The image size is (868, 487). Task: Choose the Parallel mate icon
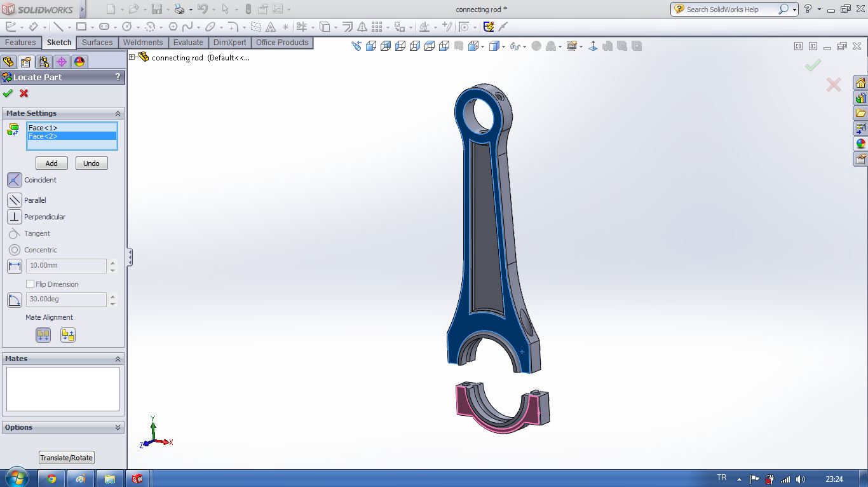tap(14, 200)
